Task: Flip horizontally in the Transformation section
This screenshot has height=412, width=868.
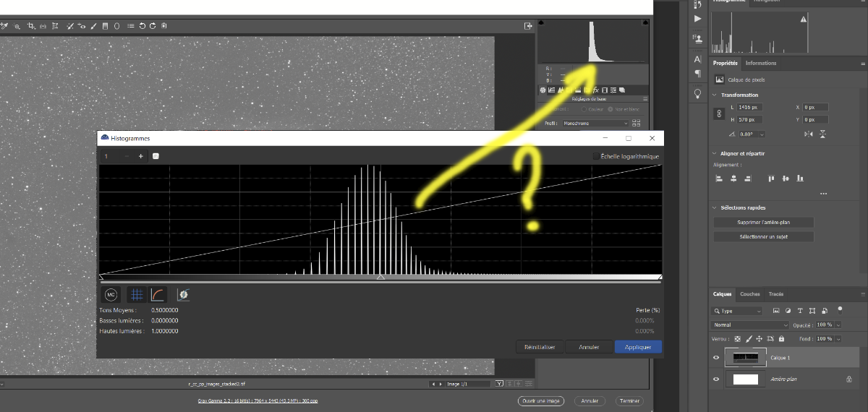Action: click(x=808, y=134)
